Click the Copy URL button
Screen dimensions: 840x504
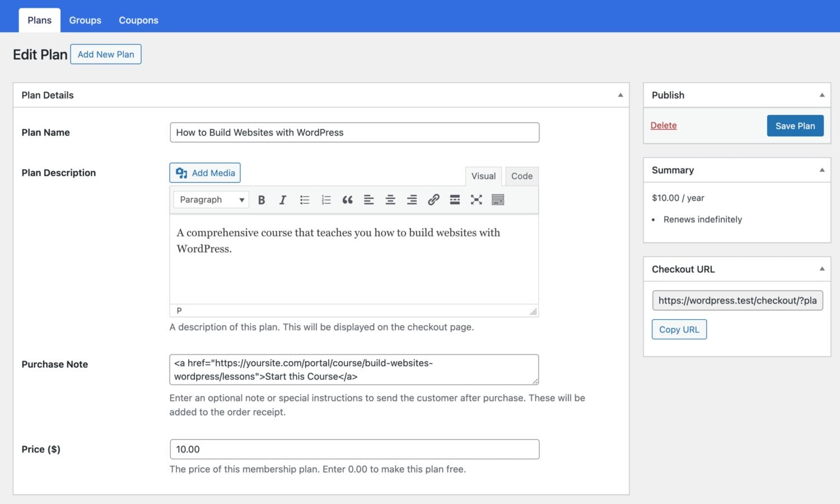point(679,329)
